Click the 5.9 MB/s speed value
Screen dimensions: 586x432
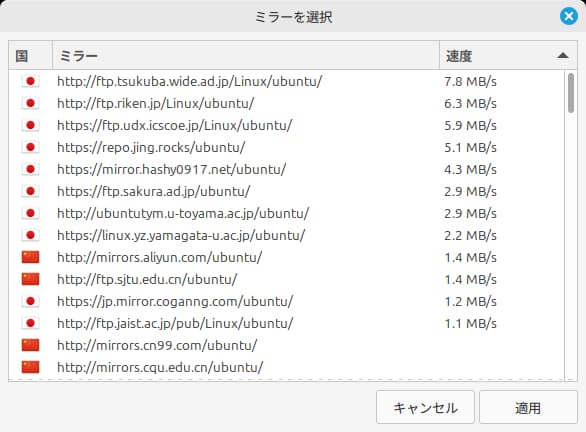pos(470,126)
